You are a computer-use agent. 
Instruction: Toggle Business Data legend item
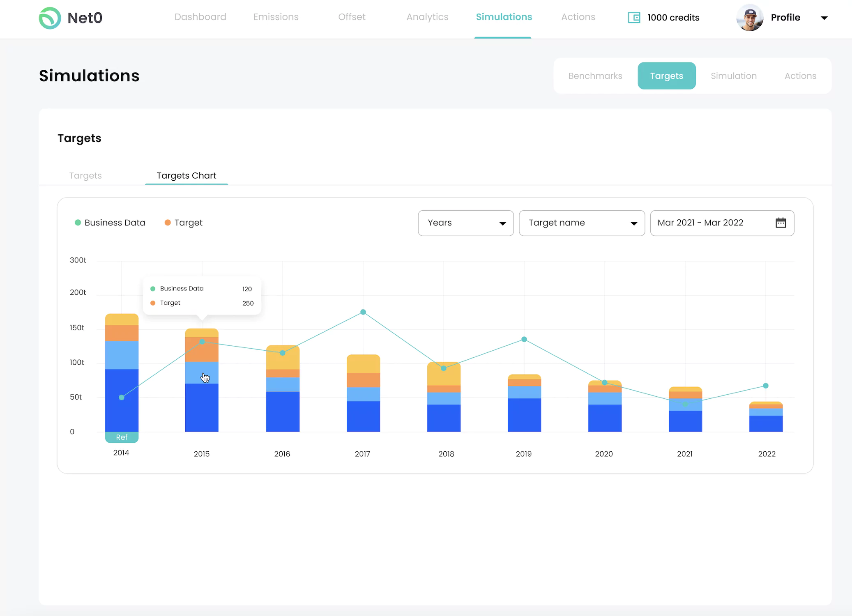[110, 223]
